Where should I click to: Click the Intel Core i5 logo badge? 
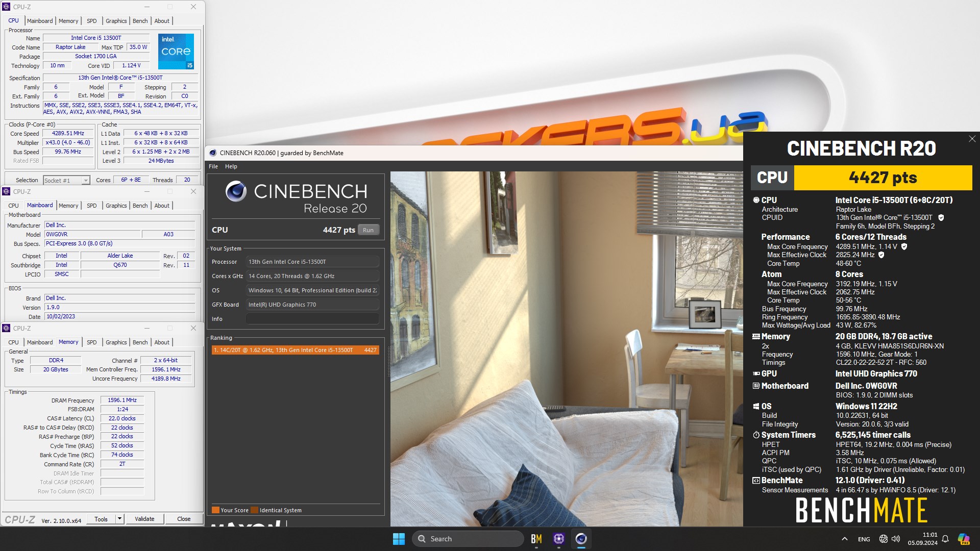pos(176,52)
